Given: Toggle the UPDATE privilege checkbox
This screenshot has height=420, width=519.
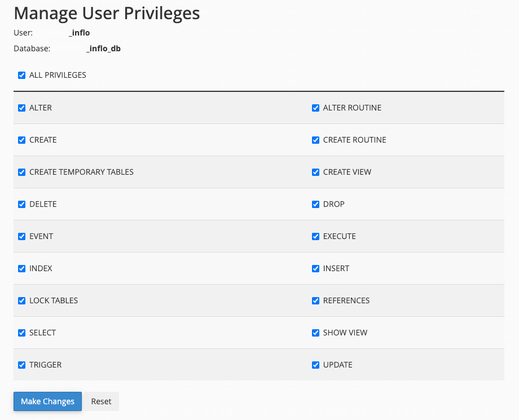Looking at the screenshot, I should 316,365.
